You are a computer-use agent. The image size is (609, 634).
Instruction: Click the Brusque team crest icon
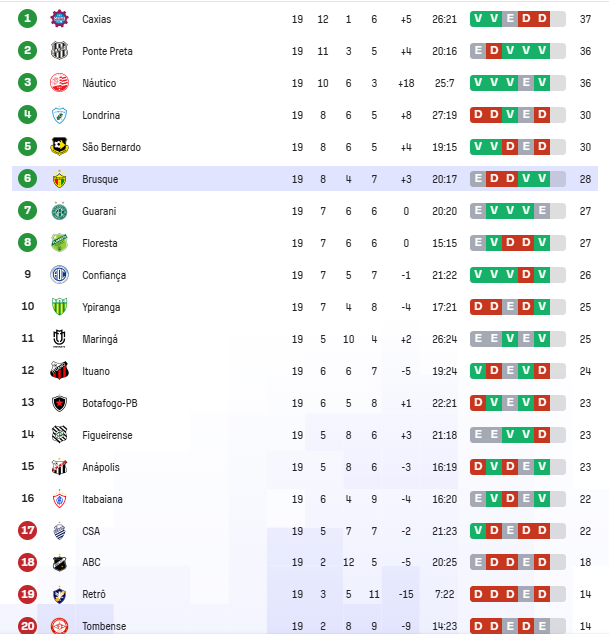59,179
